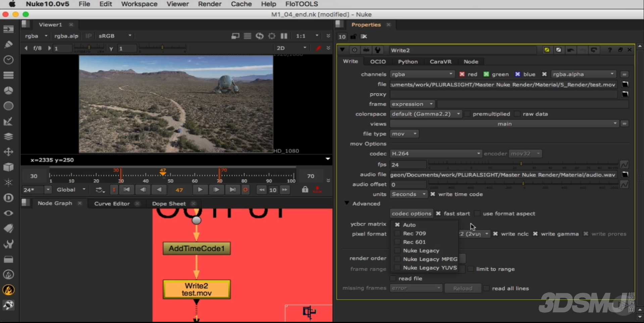The height and width of the screenshot is (323, 644).
Task: Open the Filter nodes circle icon
Action: (8, 106)
